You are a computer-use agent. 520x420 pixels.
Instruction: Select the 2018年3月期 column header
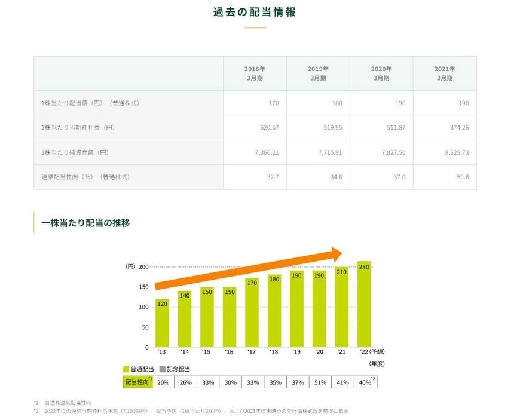(255, 73)
